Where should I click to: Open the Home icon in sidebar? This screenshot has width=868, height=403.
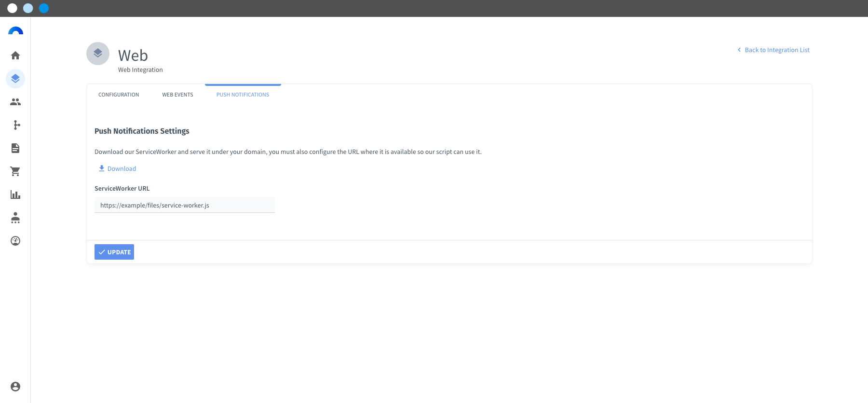(x=15, y=56)
